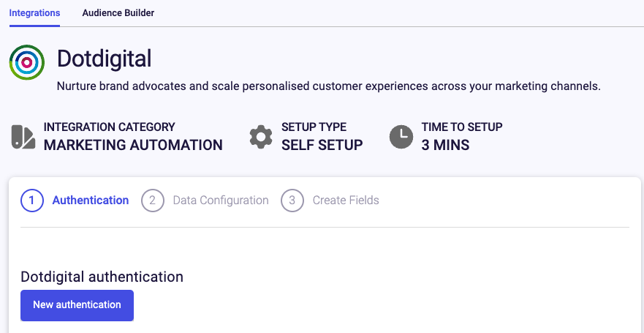Screen dimensions: 644x333
Task: Go to the Create Fields step label
Action: coord(346,201)
